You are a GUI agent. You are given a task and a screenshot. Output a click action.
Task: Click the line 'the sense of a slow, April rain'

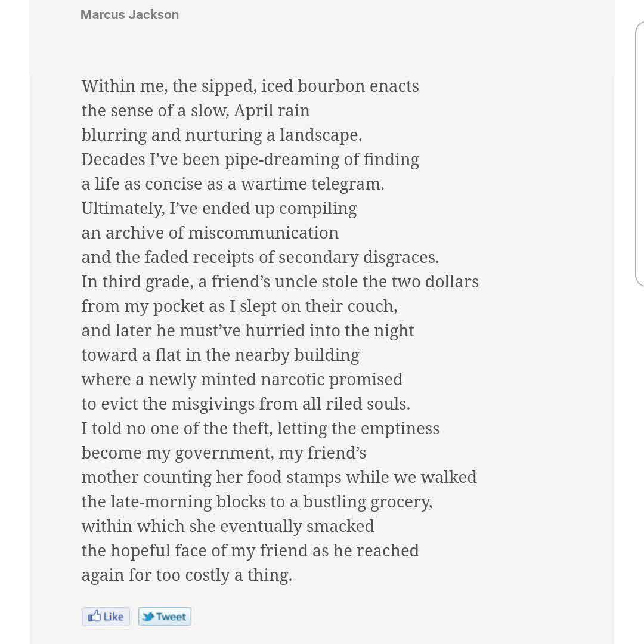point(196,111)
